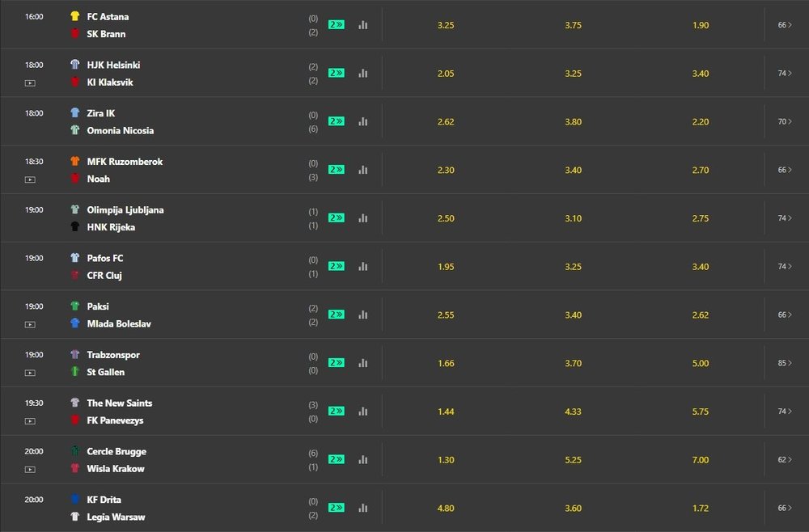Click stats bars icon for Trabzonspor match

click(x=363, y=363)
